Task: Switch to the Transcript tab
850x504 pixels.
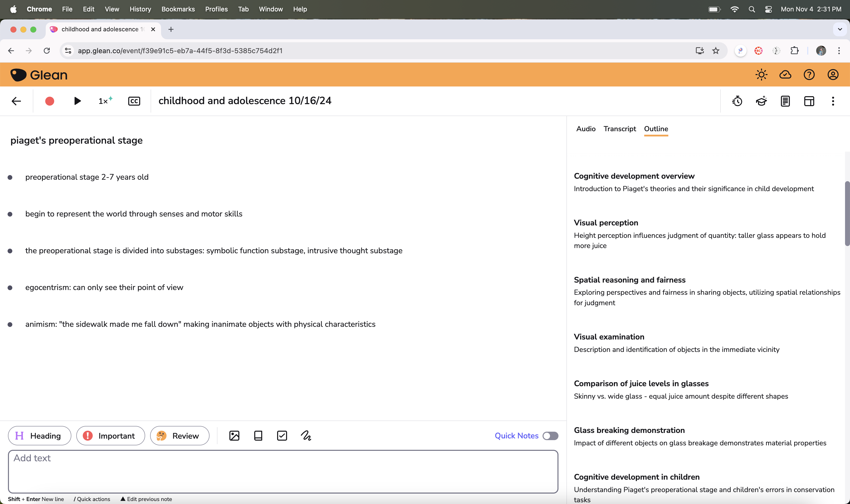Action: (x=620, y=128)
